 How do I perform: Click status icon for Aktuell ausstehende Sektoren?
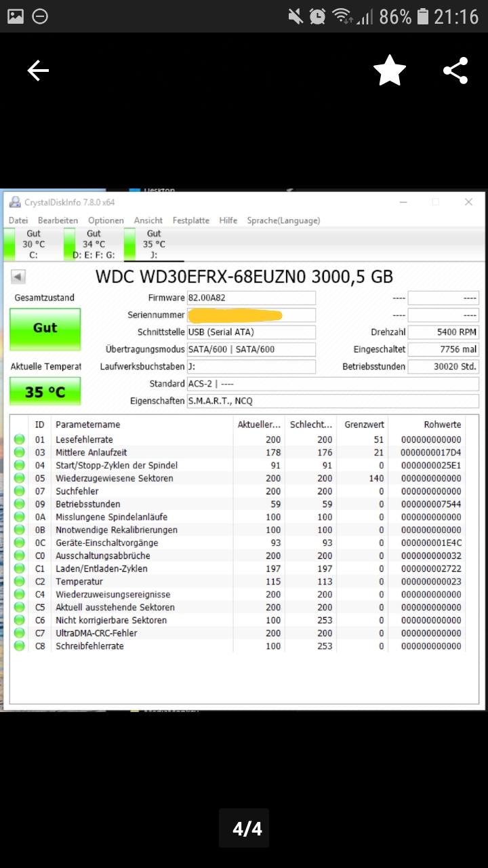[20, 607]
